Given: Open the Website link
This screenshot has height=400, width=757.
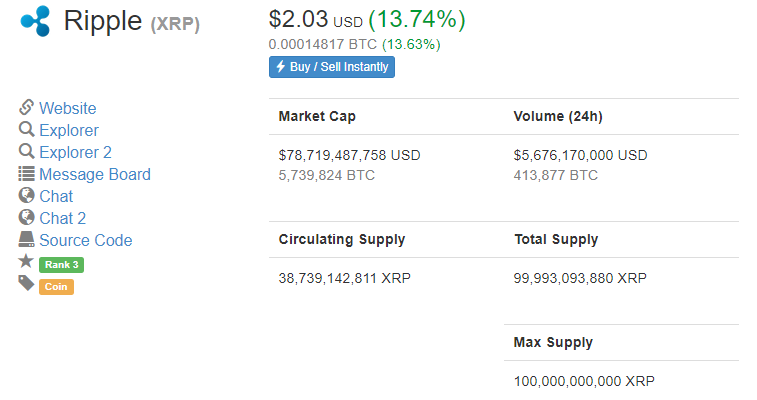Looking at the screenshot, I should (68, 108).
